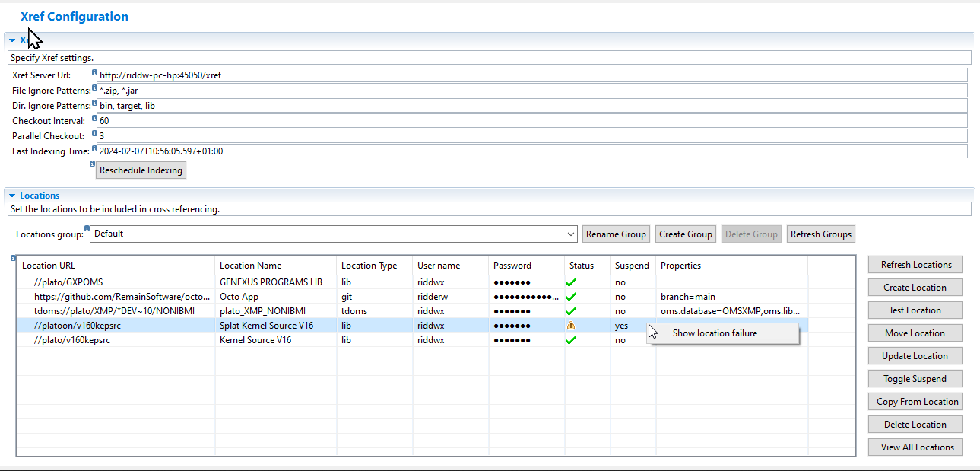Choose Show location failure menu item

click(x=715, y=333)
